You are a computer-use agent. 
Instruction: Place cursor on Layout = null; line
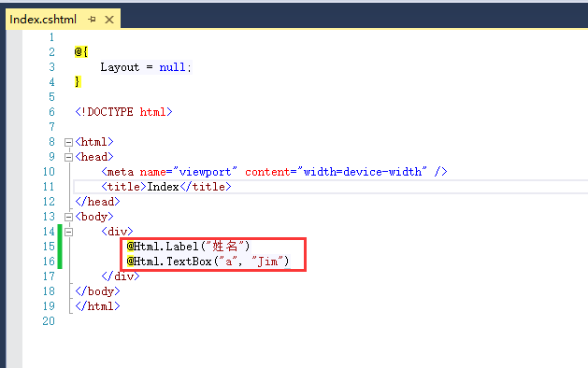click(x=146, y=67)
